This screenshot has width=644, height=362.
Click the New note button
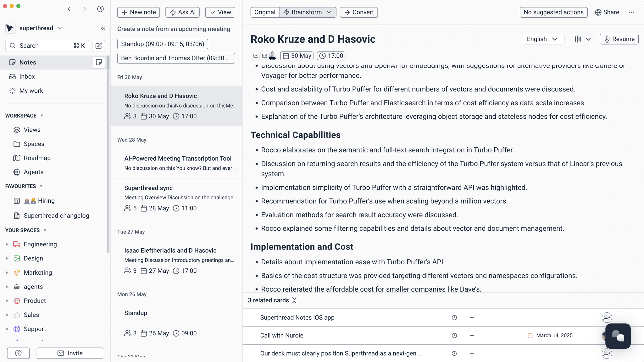point(138,12)
